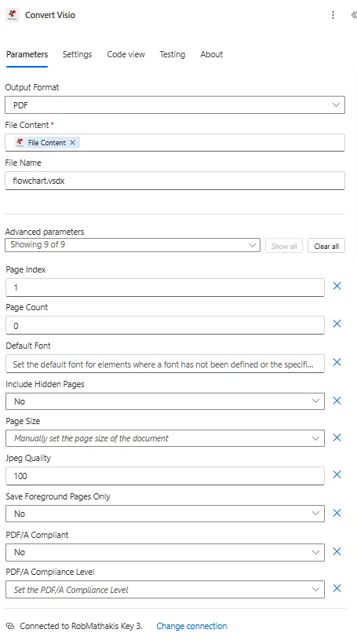Image resolution: width=357 pixels, height=644 pixels.
Task: Remove the File Content token tag
Action: (x=73, y=142)
